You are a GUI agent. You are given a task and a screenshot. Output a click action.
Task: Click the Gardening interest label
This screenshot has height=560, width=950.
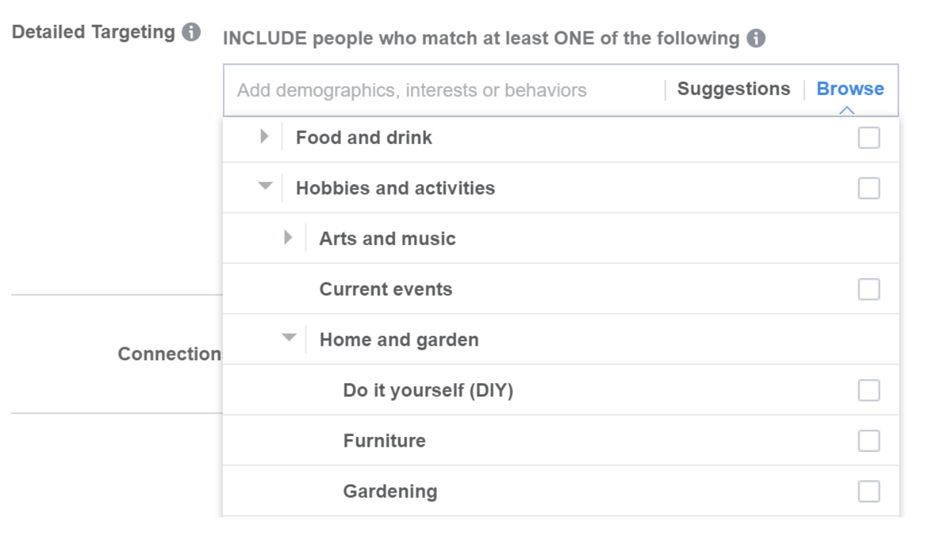click(x=390, y=491)
